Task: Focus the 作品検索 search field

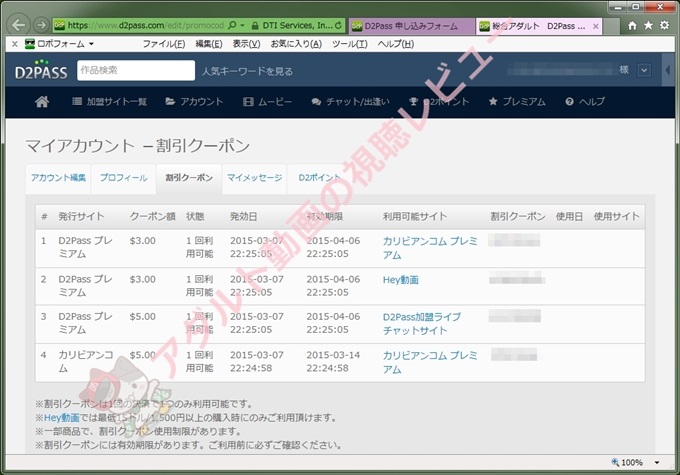Action: click(x=136, y=70)
